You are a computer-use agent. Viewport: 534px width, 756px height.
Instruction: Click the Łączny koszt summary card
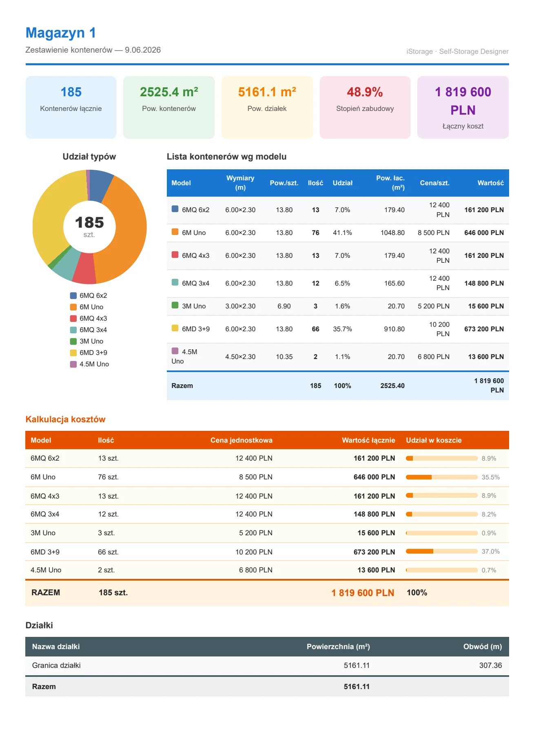pyautogui.click(x=463, y=107)
